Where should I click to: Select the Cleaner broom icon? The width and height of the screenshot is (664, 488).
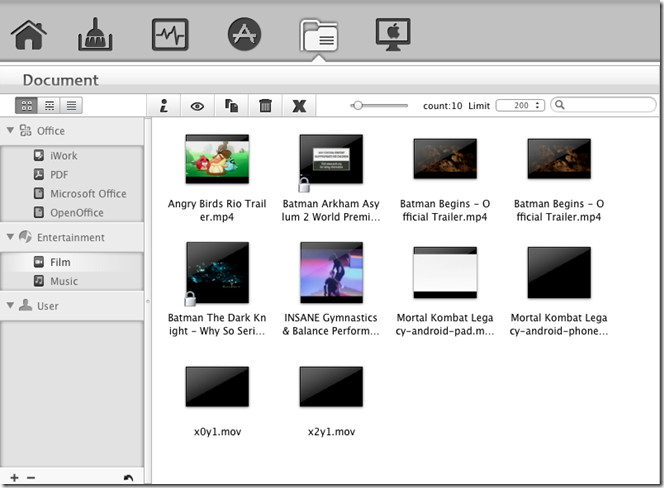(x=96, y=34)
